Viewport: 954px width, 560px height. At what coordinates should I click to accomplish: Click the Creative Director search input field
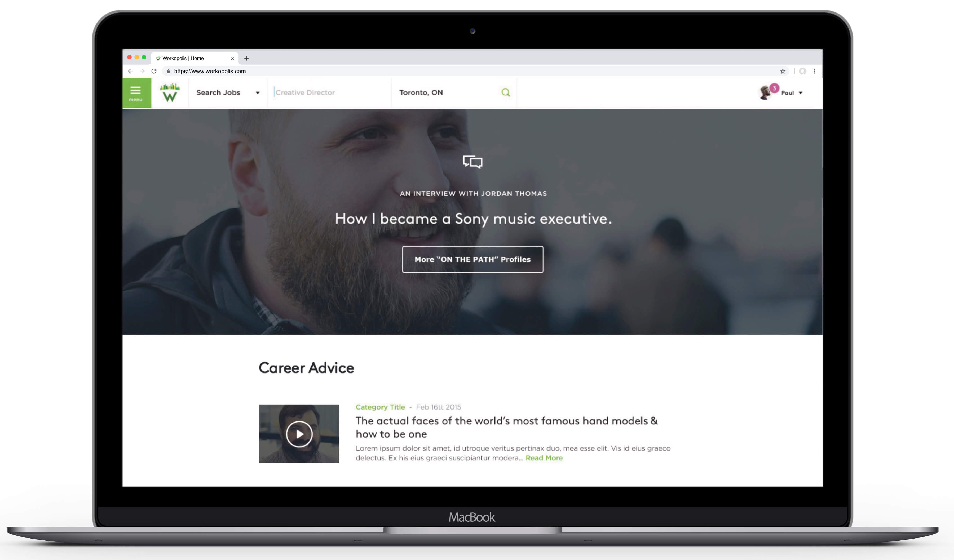click(x=331, y=92)
